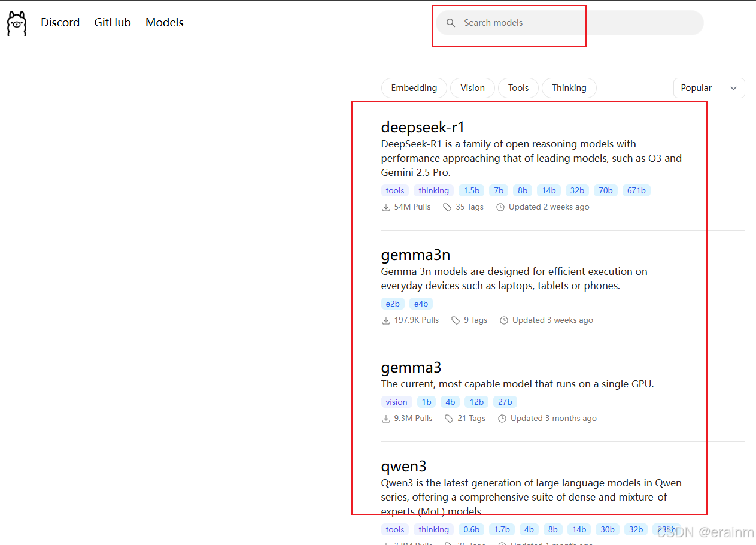The width and height of the screenshot is (756, 545).
Task: Filter models by Embedding
Action: tap(414, 88)
